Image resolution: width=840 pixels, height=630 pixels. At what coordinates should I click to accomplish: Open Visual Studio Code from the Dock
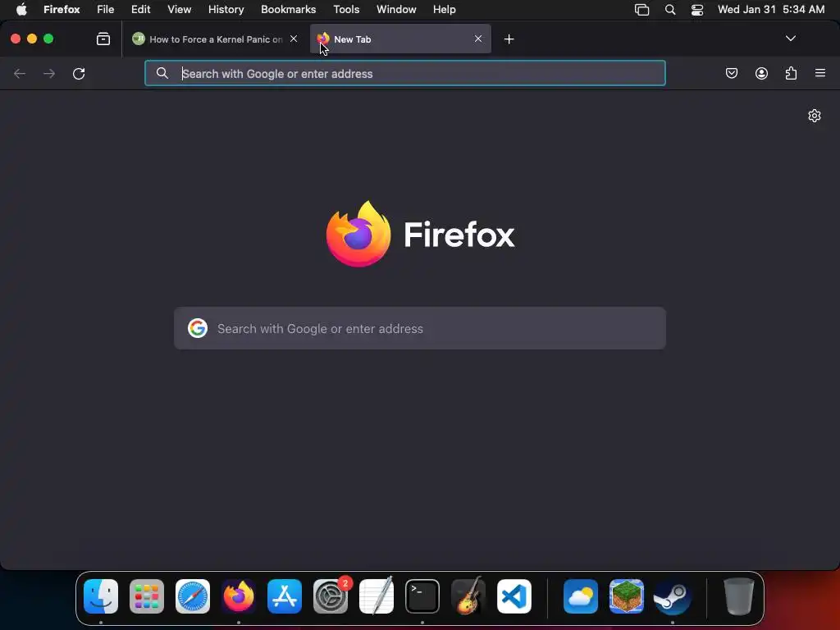click(514, 596)
